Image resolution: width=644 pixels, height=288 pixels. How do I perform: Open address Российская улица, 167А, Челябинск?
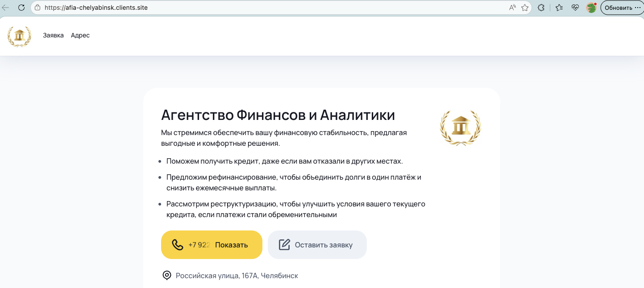click(x=237, y=276)
